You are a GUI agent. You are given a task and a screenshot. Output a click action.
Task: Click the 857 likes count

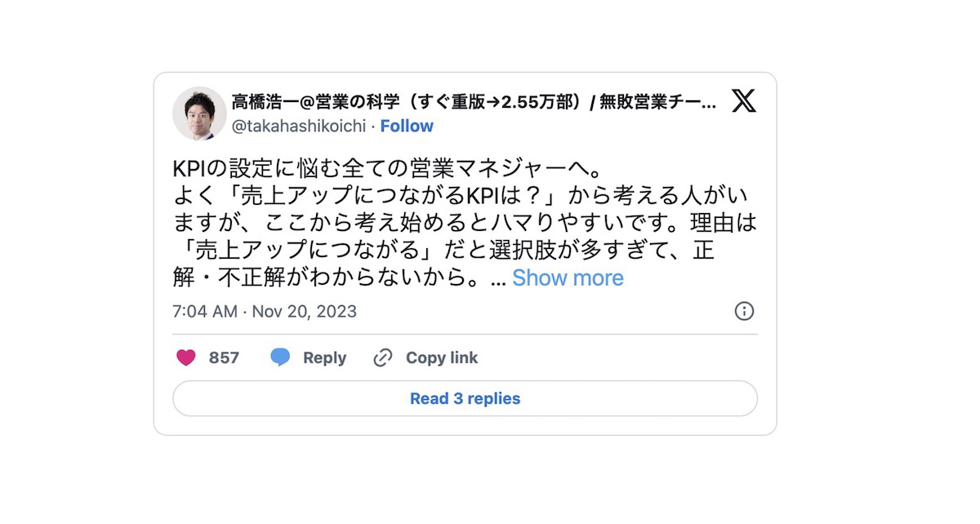[x=224, y=357]
